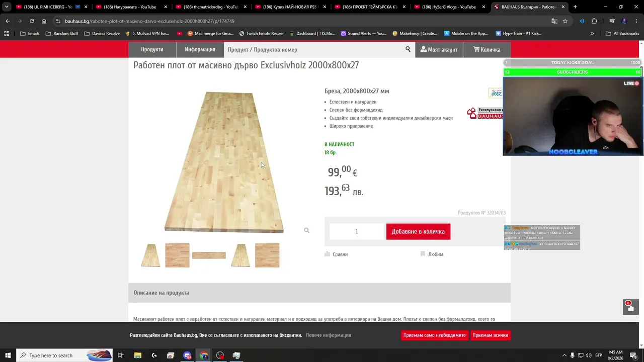Show hidden system tray icons
The width and height of the screenshot is (644, 362).
click(x=564, y=355)
